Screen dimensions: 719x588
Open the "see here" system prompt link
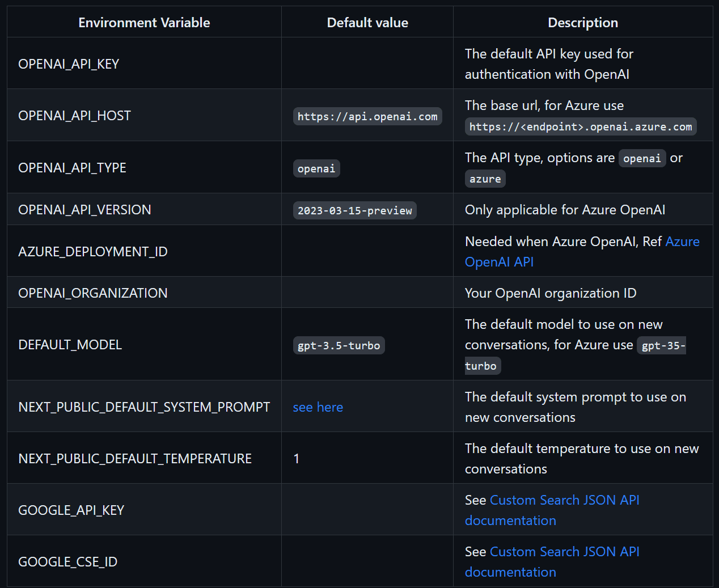click(318, 407)
